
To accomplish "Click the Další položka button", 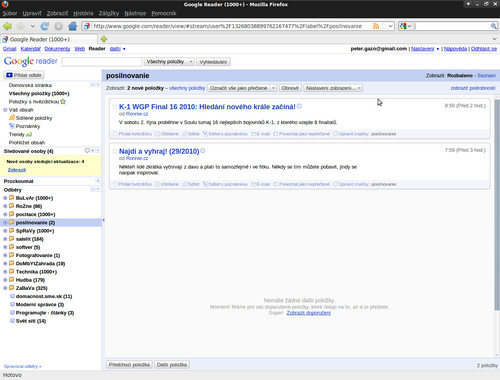I will (x=172, y=365).
